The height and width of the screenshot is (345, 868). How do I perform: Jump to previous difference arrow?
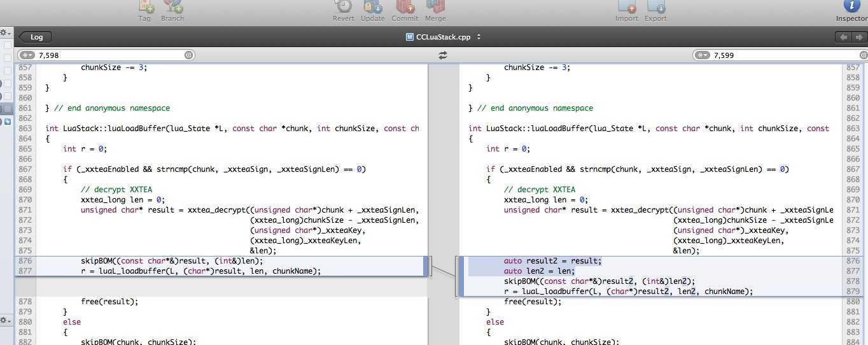[x=843, y=38]
